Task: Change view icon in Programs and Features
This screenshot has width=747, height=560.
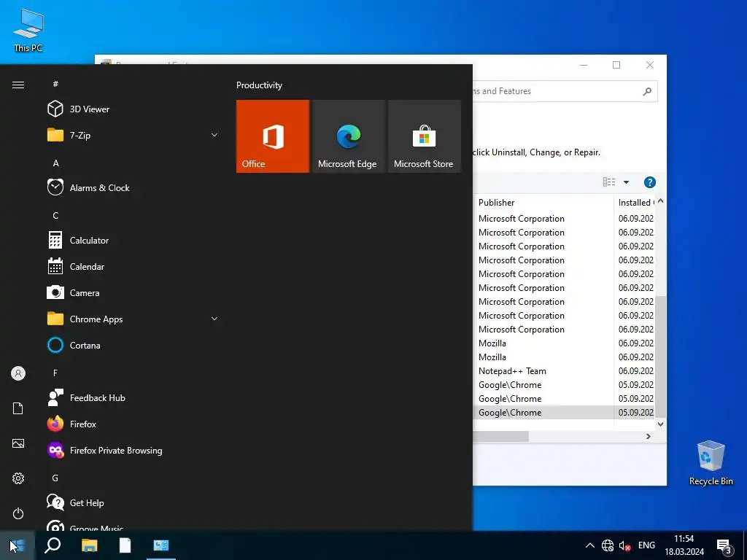Action: click(x=609, y=182)
